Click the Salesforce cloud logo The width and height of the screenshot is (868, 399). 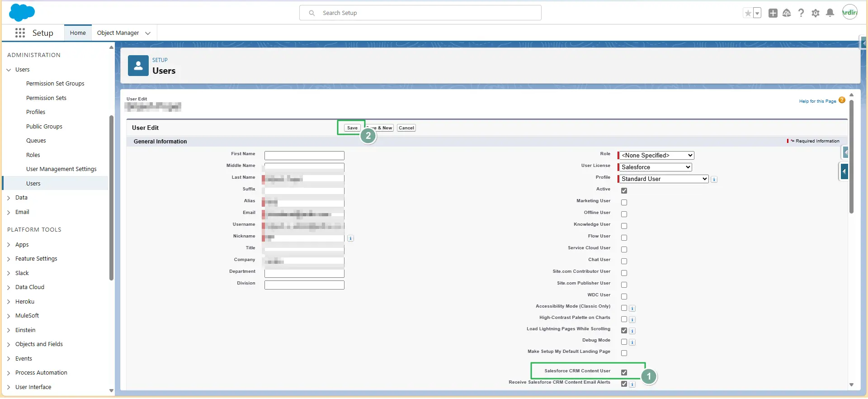(x=22, y=12)
